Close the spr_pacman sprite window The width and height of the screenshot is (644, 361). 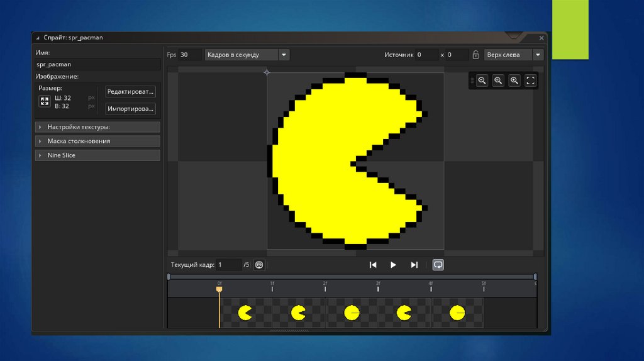541,38
